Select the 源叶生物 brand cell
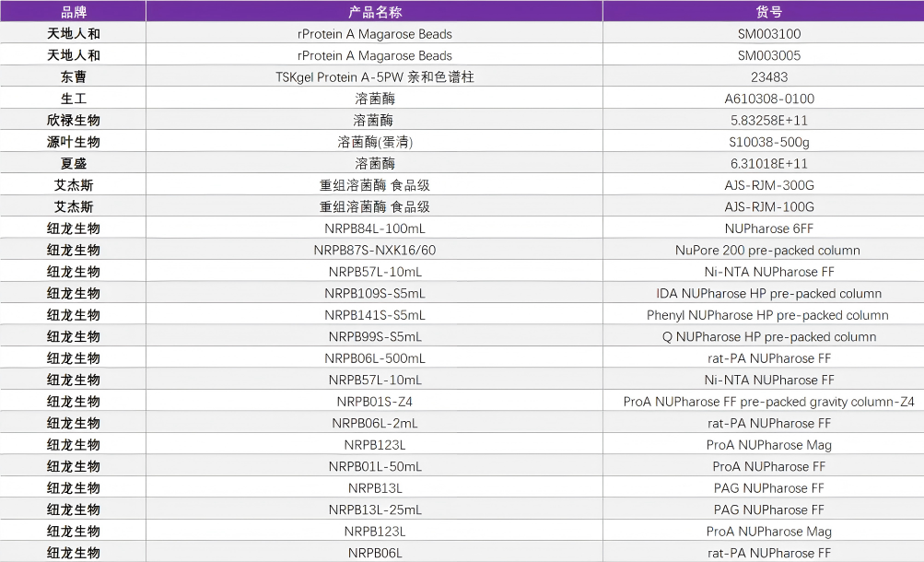The width and height of the screenshot is (924, 562). click(x=73, y=141)
